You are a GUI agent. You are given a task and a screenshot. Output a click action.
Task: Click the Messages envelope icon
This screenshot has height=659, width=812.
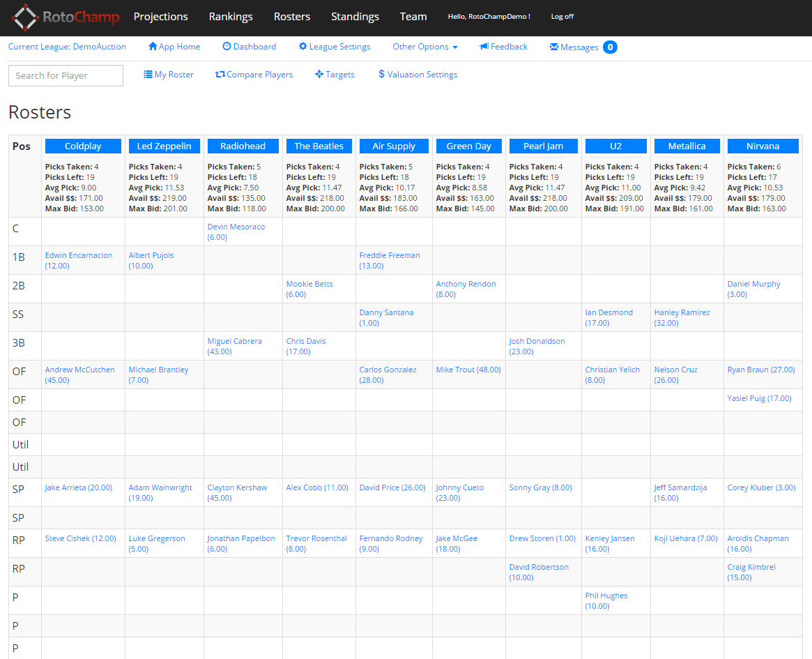553,47
